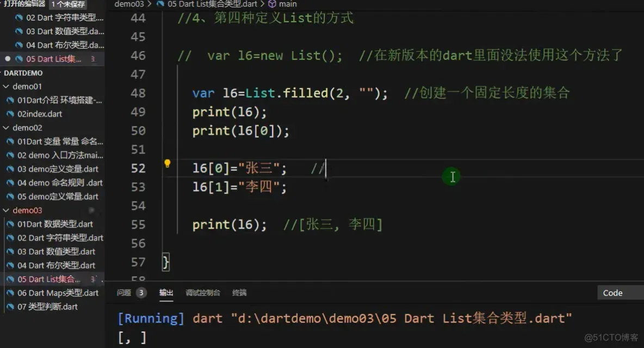644x348 pixels.
Task: Click the [Running] text in output panel
Action: (151, 319)
